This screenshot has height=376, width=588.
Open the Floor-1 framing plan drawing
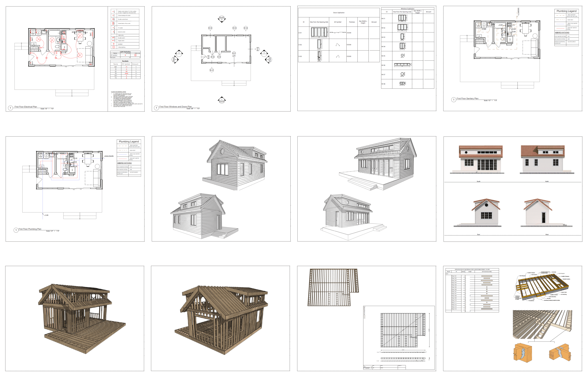399,338
